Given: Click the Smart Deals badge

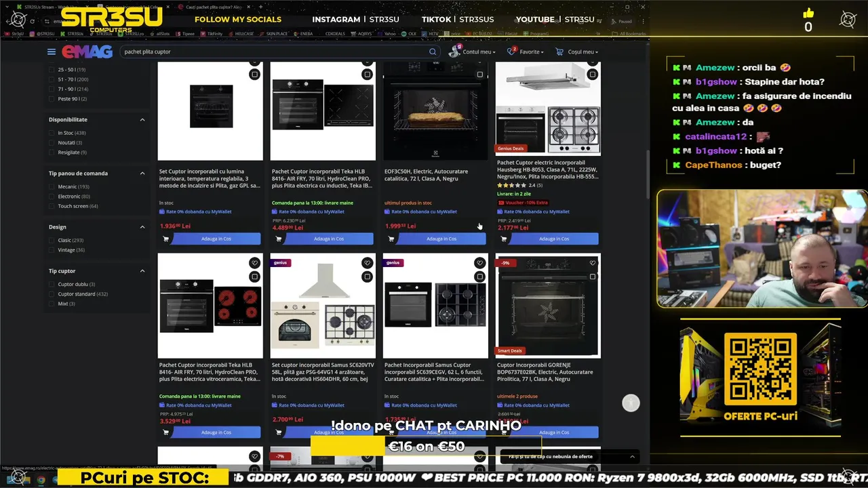Looking at the screenshot, I should click(x=510, y=351).
